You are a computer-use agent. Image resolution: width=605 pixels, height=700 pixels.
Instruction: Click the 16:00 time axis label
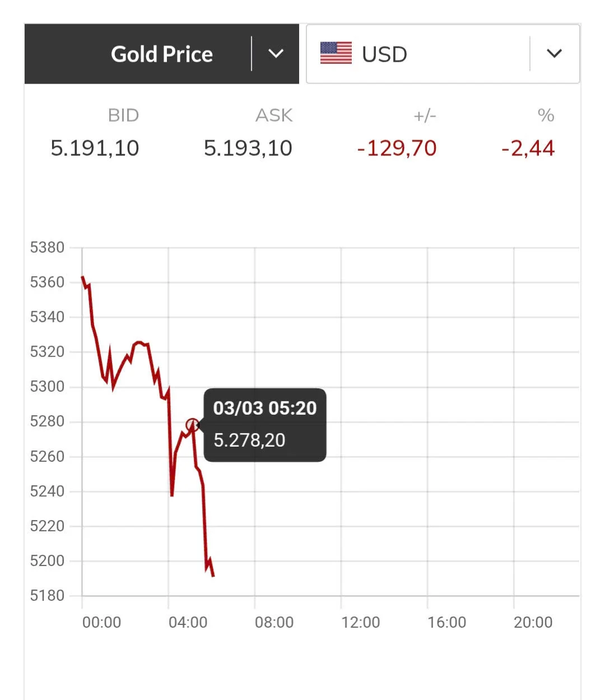(446, 622)
